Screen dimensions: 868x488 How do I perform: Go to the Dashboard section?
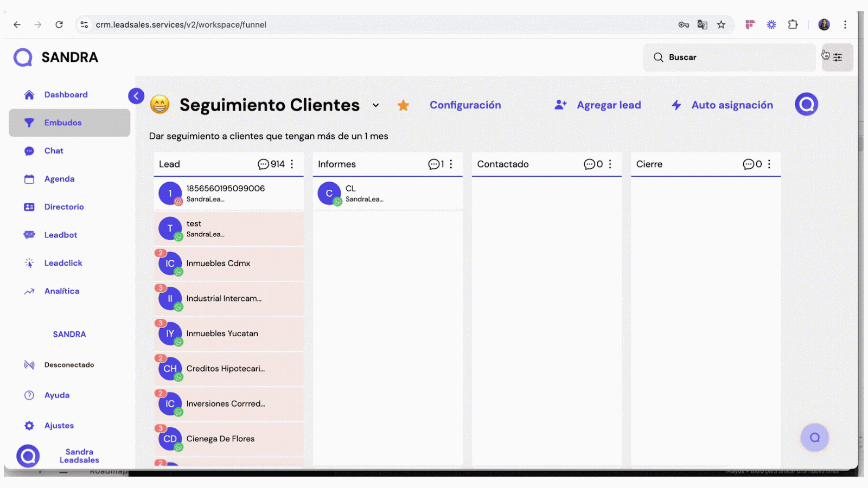coord(66,95)
